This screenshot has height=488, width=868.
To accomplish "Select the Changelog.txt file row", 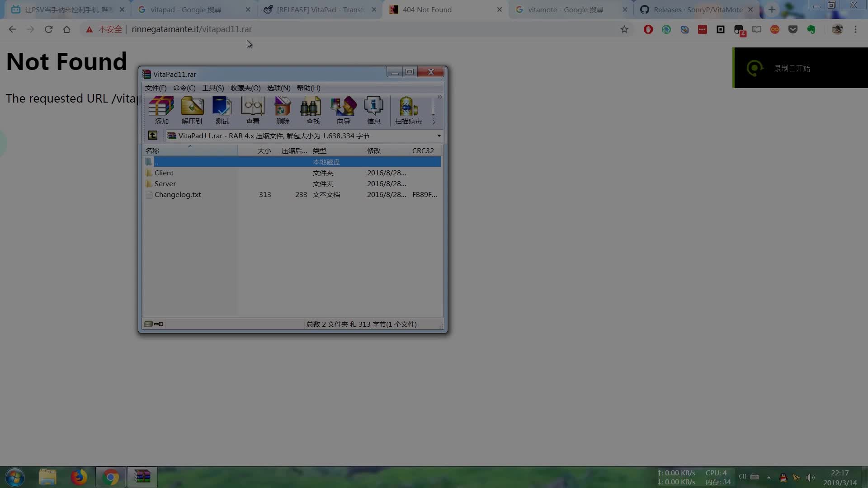I will pos(292,194).
